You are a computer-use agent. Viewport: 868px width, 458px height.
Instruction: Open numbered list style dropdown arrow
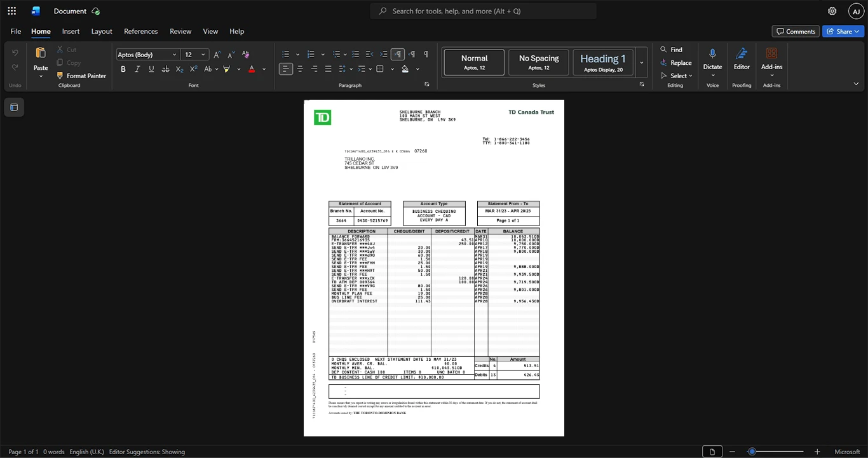[x=323, y=55]
